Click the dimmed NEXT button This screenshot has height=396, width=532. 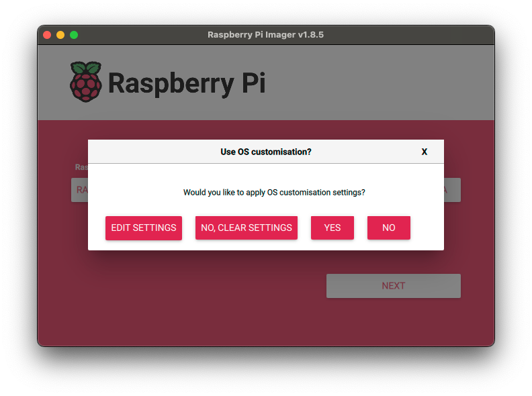(x=394, y=286)
